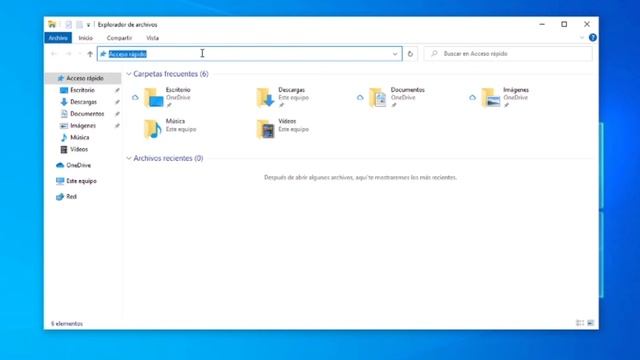The image size is (640, 360).
Task: Open the Customize Quick Access Toolbar dropdown
Action: point(88,25)
